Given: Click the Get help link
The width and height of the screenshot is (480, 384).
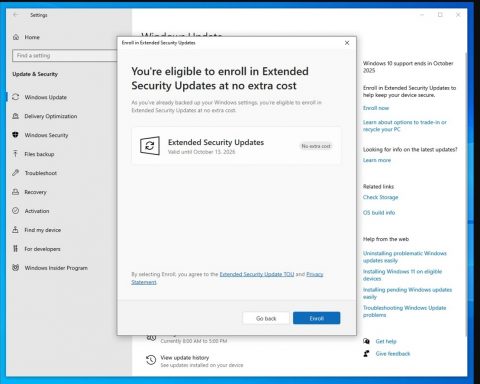Looking at the screenshot, I should (386, 341).
